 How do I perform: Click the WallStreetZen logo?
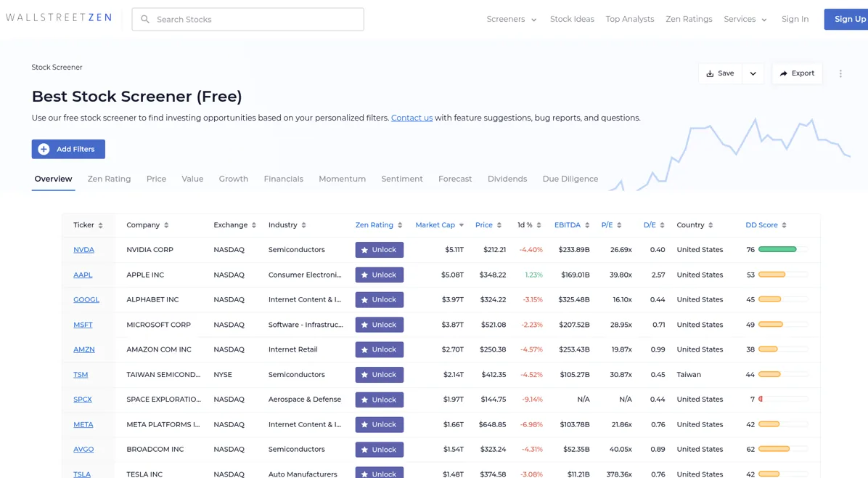point(59,17)
